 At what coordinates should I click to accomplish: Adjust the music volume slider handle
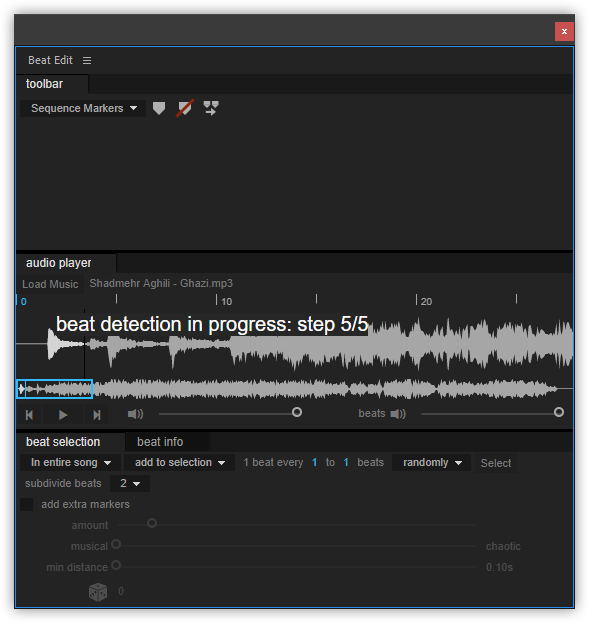click(x=296, y=412)
